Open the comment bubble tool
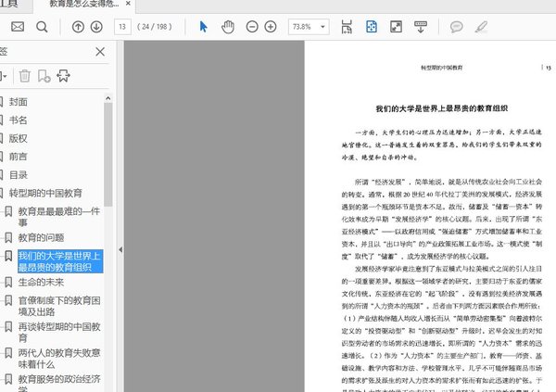 456,27
